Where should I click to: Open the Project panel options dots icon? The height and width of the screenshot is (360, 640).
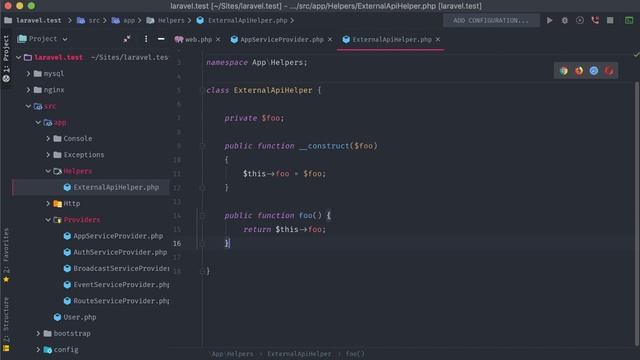point(146,39)
